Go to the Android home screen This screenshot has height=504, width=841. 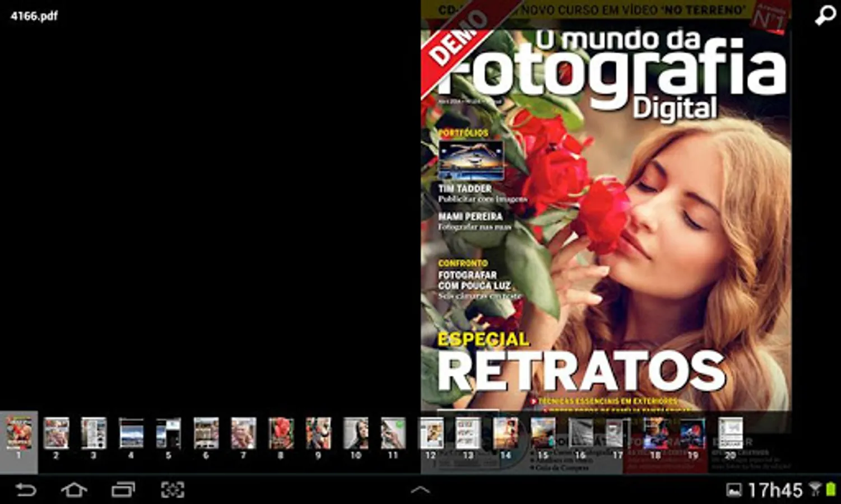coord(74,490)
